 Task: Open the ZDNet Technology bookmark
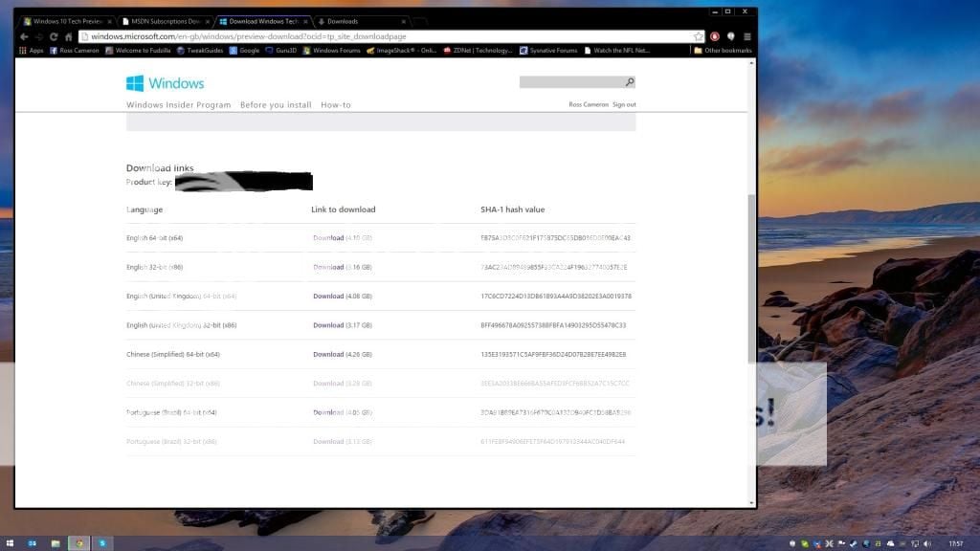tap(479, 51)
